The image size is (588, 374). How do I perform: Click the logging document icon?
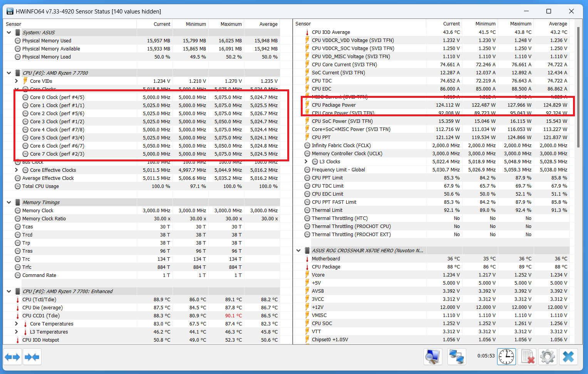(527, 357)
